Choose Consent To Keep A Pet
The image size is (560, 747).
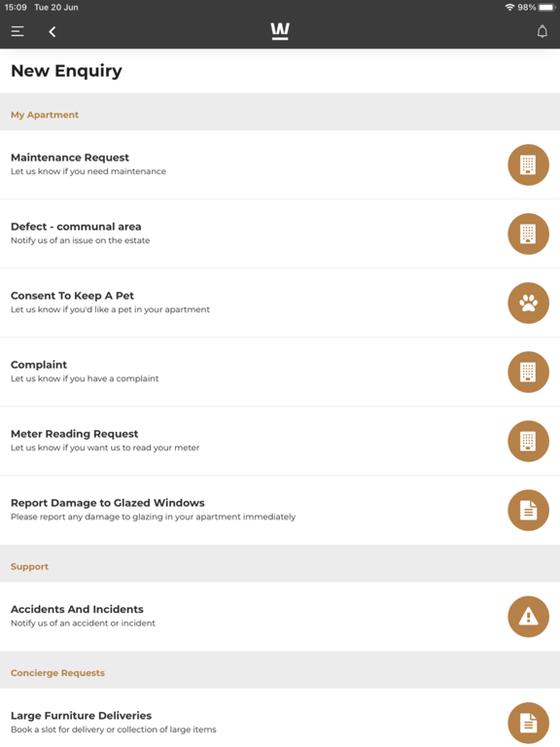click(x=280, y=303)
